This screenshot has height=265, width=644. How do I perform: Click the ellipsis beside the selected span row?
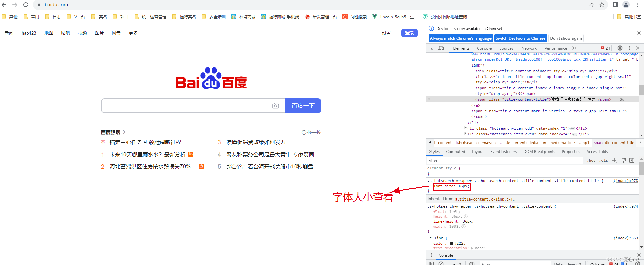[428, 99]
